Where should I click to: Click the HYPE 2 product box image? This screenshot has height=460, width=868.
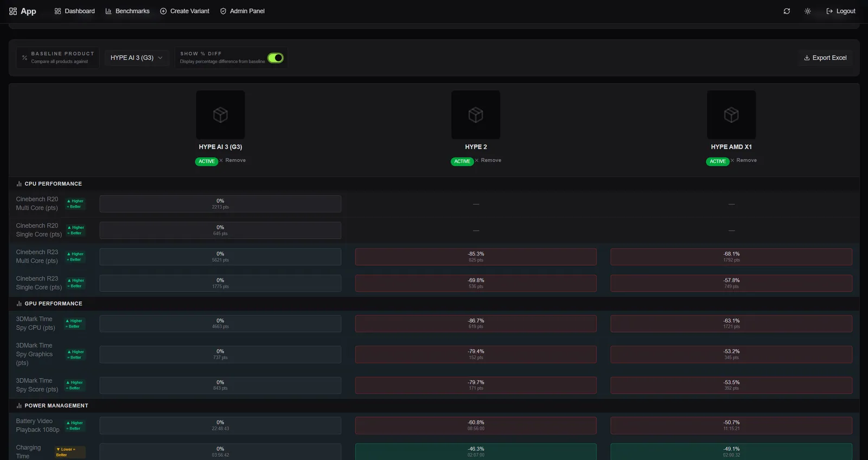[x=476, y=115]
